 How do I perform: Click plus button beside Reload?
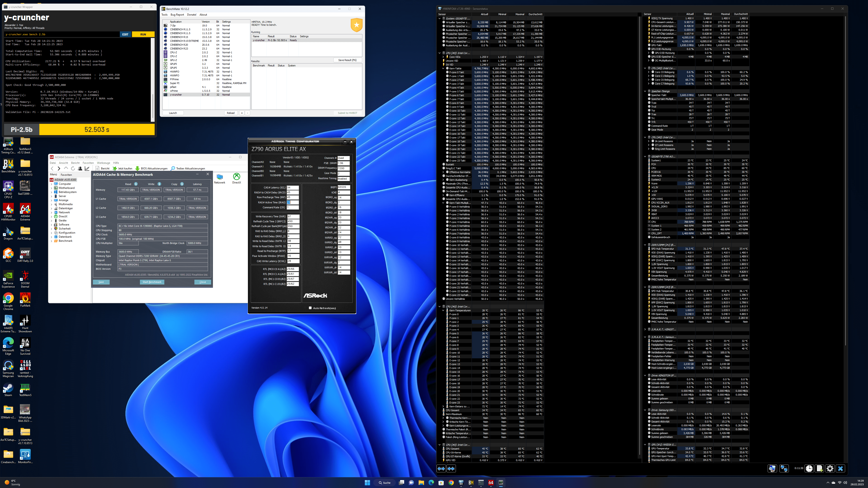pyautogui.click(x=242, y=113)
